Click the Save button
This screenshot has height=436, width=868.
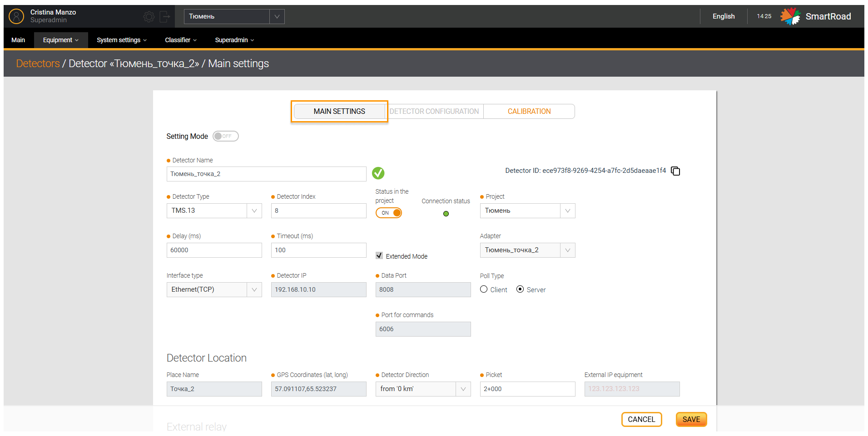691,419
